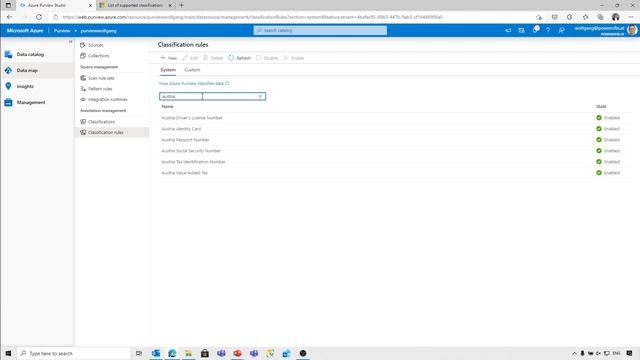Select Austria Driver's License Number rule
The width and height of the screenshot is (640, 360).
pos(192,118)
